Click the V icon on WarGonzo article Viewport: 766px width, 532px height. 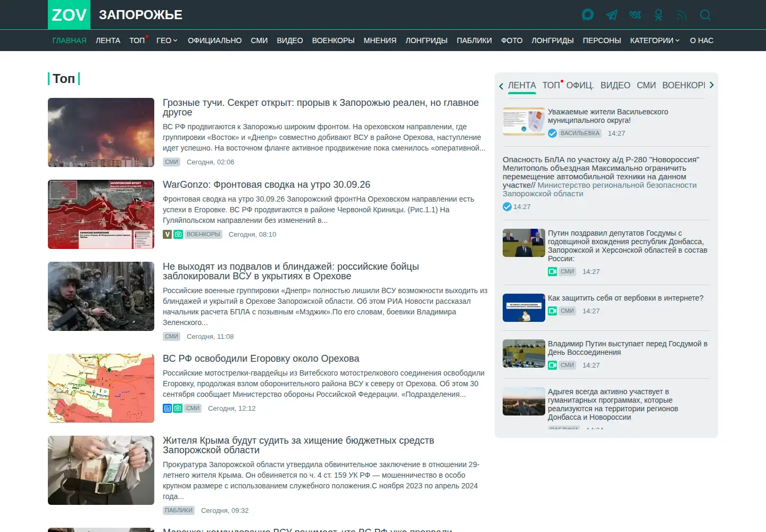point(167,234)
